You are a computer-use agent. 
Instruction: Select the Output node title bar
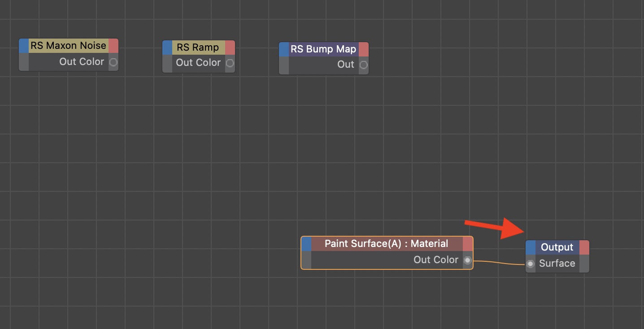(x=557, y=247)
